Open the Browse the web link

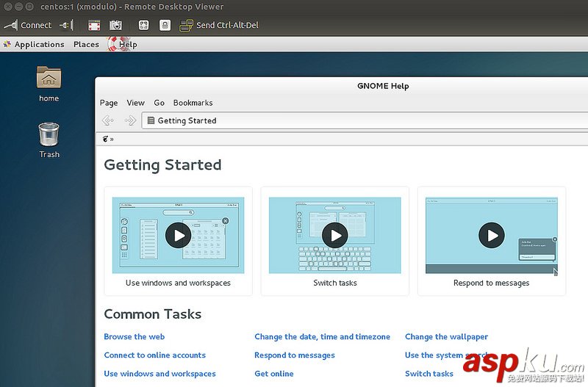click(x=135, y=336)
